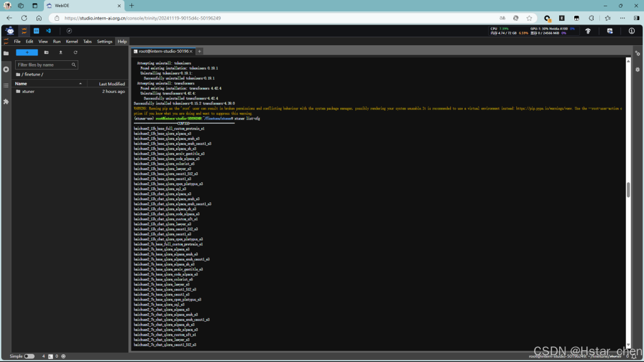Open JupyterLab view from top toolbar

(x=25, y=31)
